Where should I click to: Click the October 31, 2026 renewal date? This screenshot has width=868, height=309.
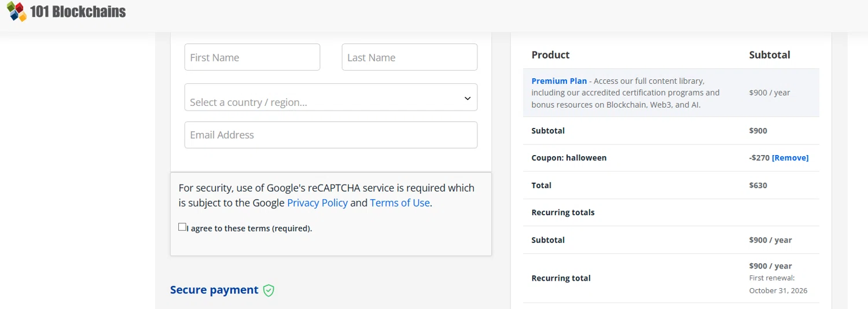(x=778, y=290)
